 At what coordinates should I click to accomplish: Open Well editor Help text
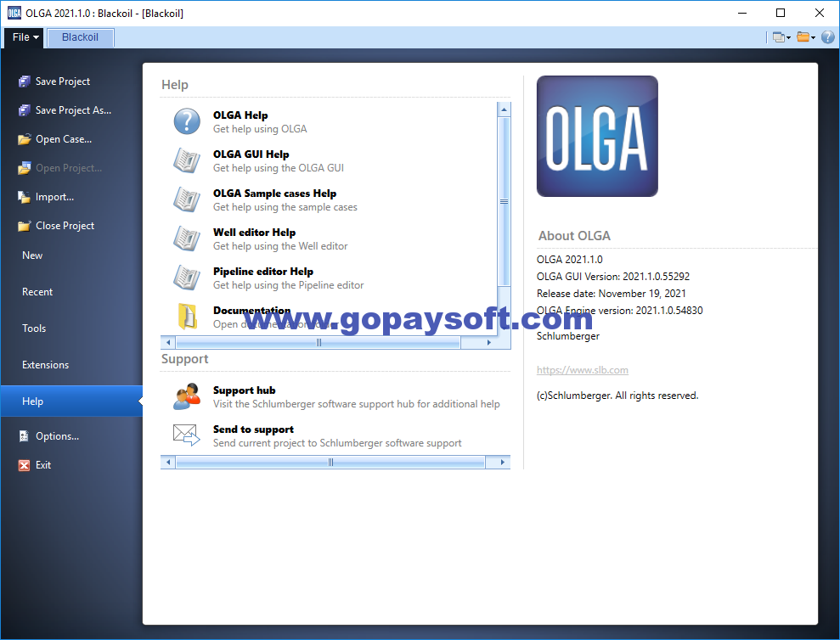tap(280, 239)
